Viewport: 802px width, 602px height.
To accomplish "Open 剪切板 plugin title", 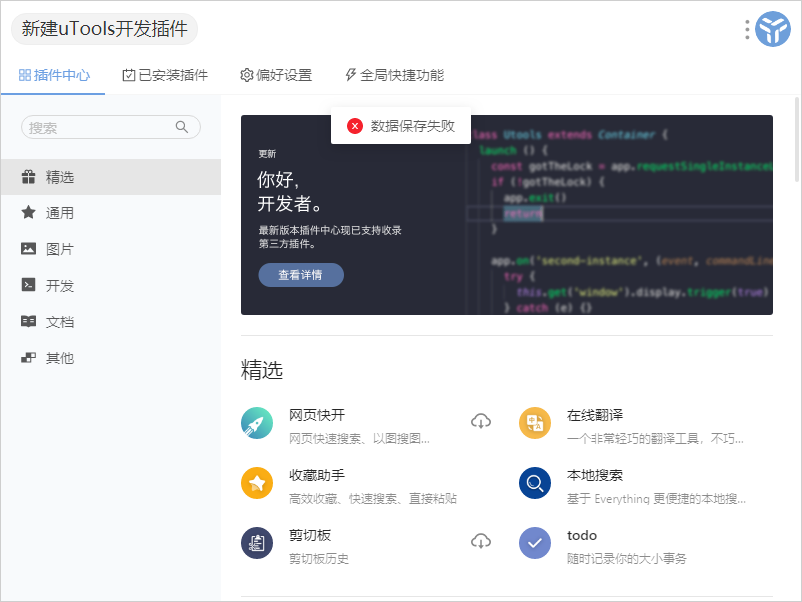I will pyautogui.click(x=310, y=535).
